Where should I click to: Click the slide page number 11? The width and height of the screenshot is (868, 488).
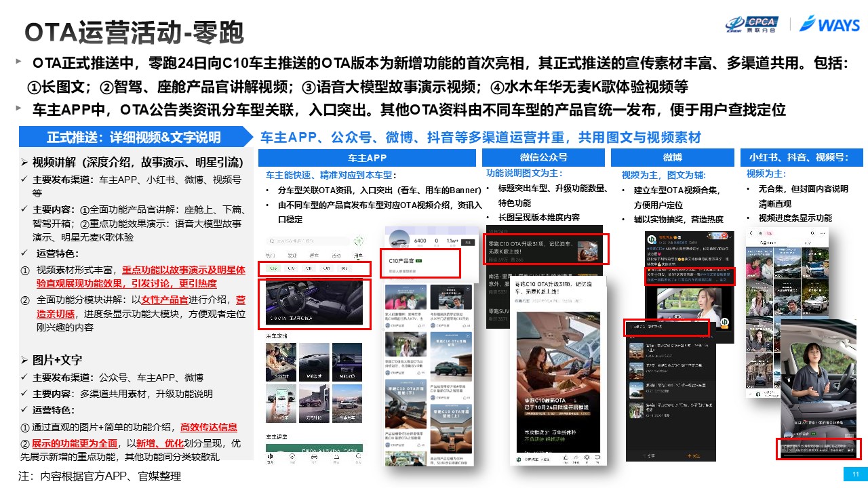point(855,474)
